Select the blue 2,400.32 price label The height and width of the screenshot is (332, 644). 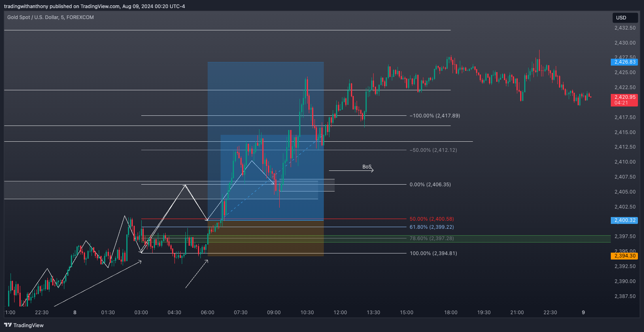click(x=624, y=220)
